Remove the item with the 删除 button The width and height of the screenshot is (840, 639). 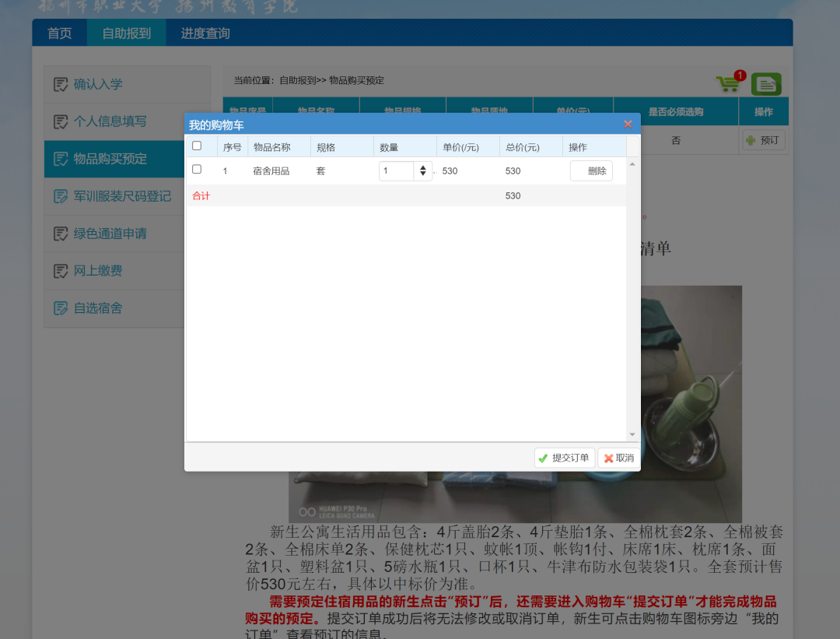591,171
